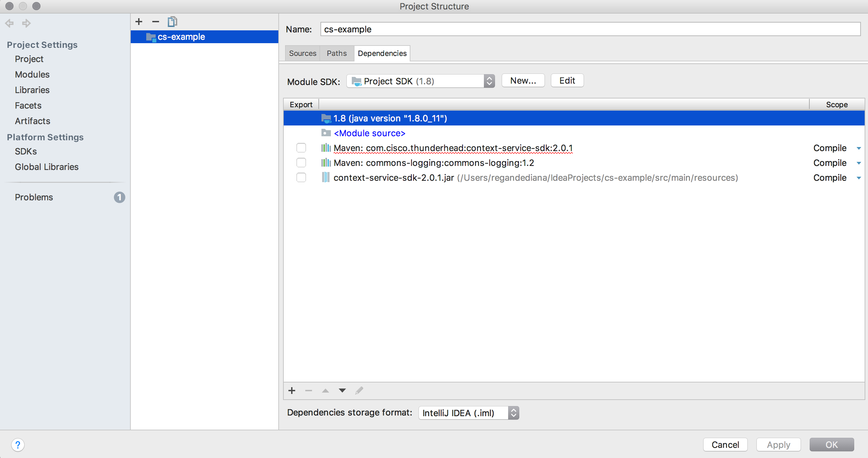This screenshot has width=868, height=458.
Task: Click the Apply button
Action: (x=778, y=445)
